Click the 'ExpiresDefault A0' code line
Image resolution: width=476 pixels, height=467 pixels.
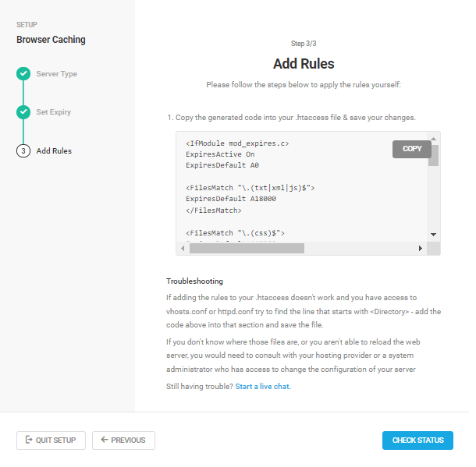pos(222,165)
